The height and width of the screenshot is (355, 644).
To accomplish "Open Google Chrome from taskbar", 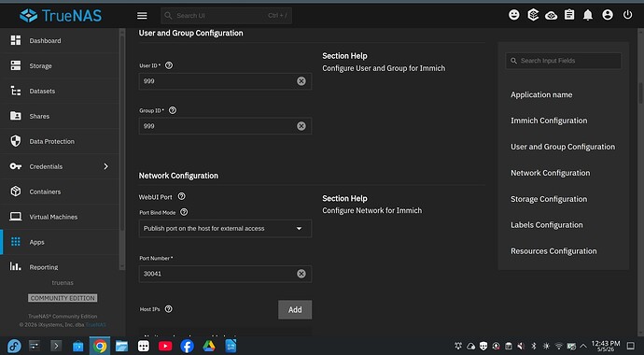I will click(100, 346).
